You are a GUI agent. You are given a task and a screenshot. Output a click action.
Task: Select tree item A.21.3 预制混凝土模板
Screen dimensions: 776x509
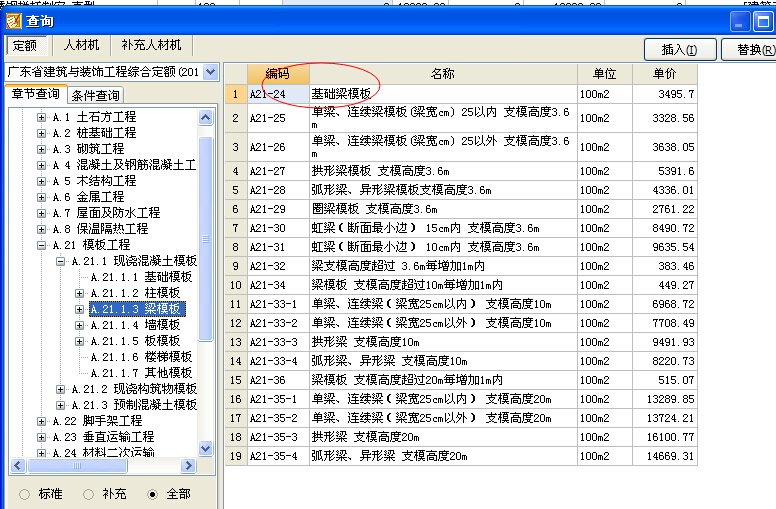click(x=134, y=405)
